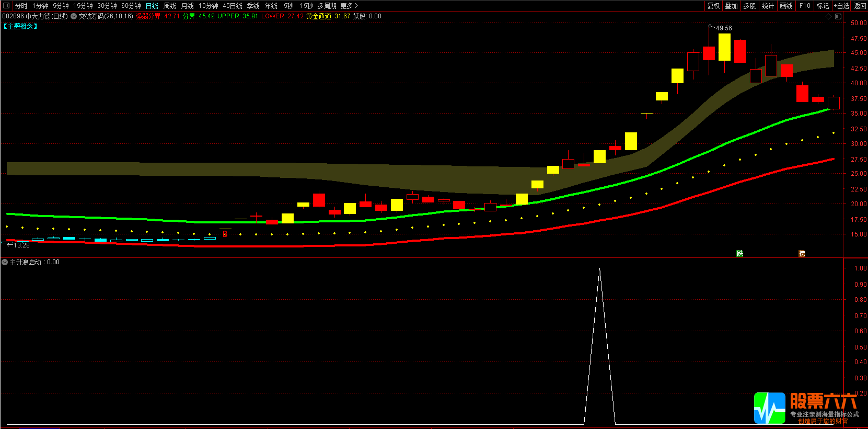Screen dimensions: 868x429
Task: Open 突破筹码 indicator dropdown arrow
Action: click(74, 16)
